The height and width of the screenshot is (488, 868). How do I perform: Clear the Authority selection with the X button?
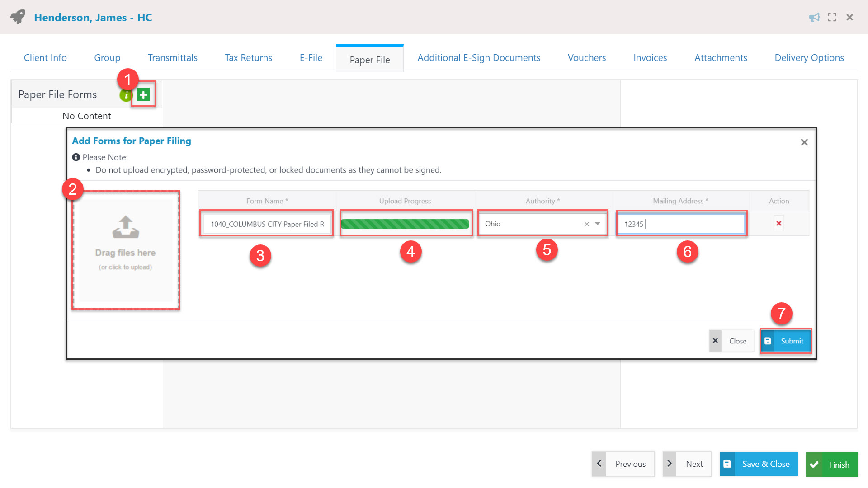(585, 224)
